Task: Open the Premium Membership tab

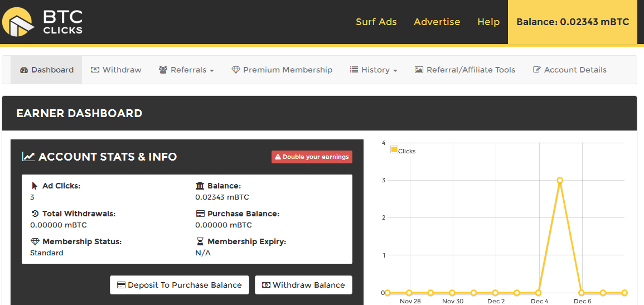Action: (282, 70)
